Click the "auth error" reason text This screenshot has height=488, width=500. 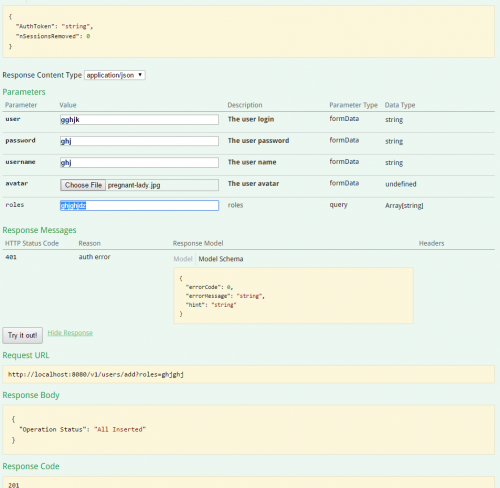[94, 257]
